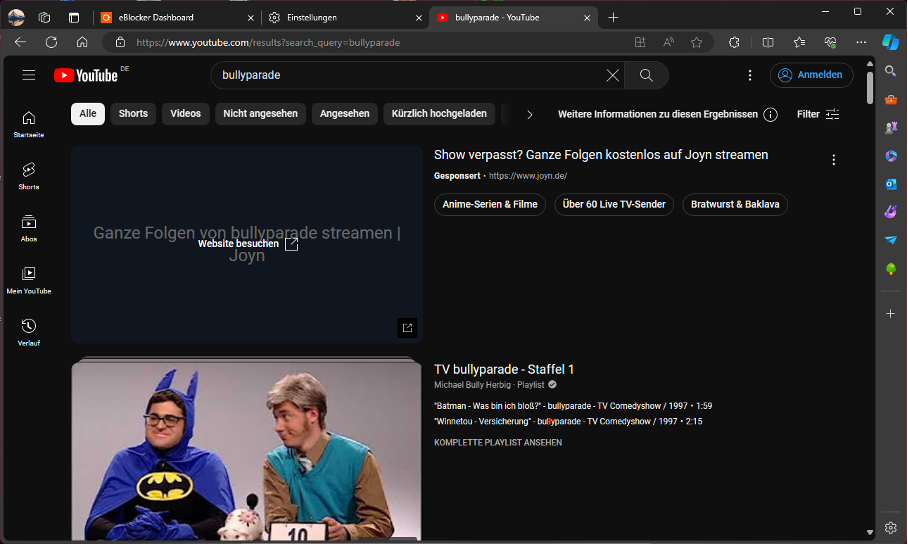Select the Shorts filter chip
The image size is (908, 544).
(x=133, y=114)
